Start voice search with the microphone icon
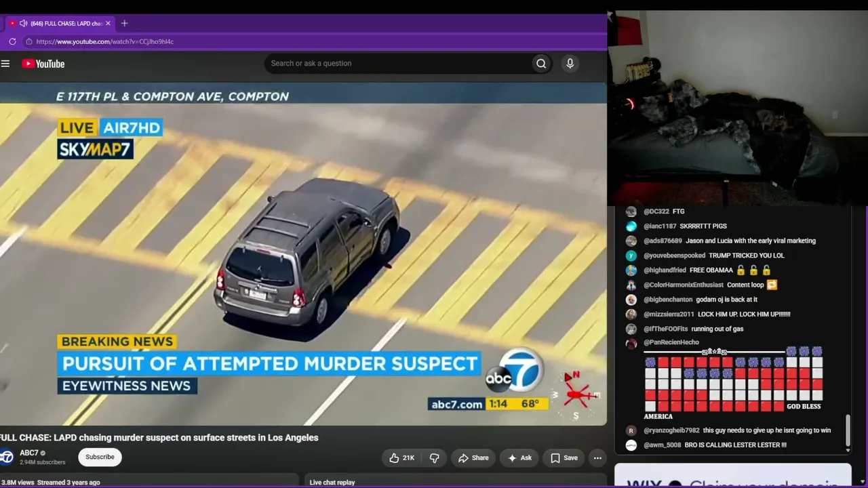 pos(570,64)
